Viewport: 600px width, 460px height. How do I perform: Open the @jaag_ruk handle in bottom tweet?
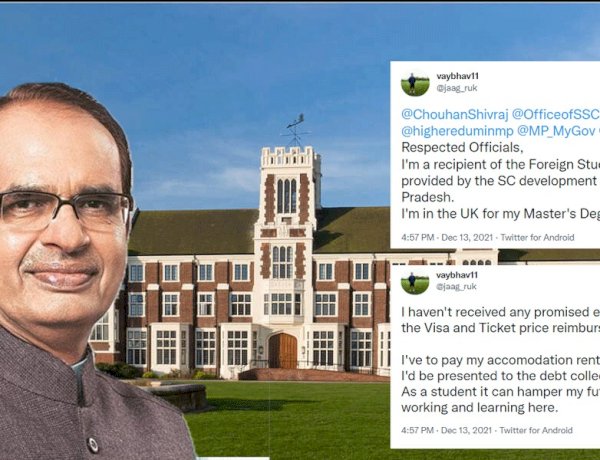click(x=456, y=286)
